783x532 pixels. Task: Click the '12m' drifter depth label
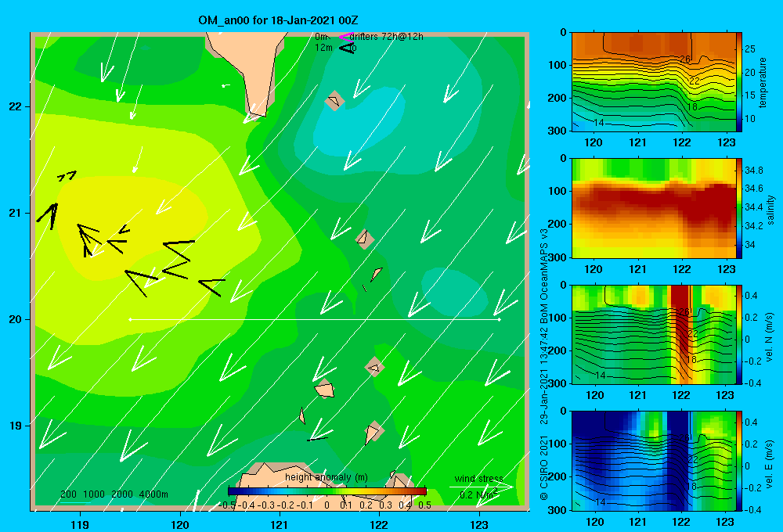click(323, 48)
